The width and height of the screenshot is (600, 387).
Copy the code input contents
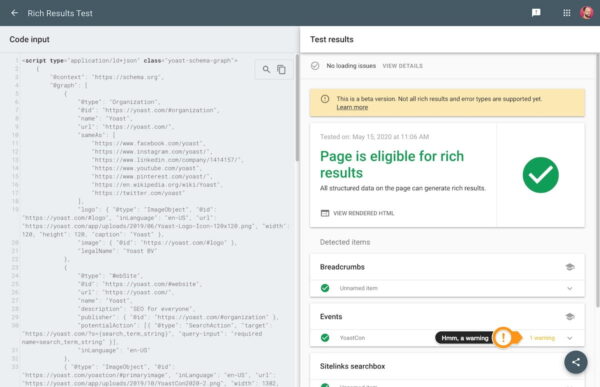click(281, 69)
